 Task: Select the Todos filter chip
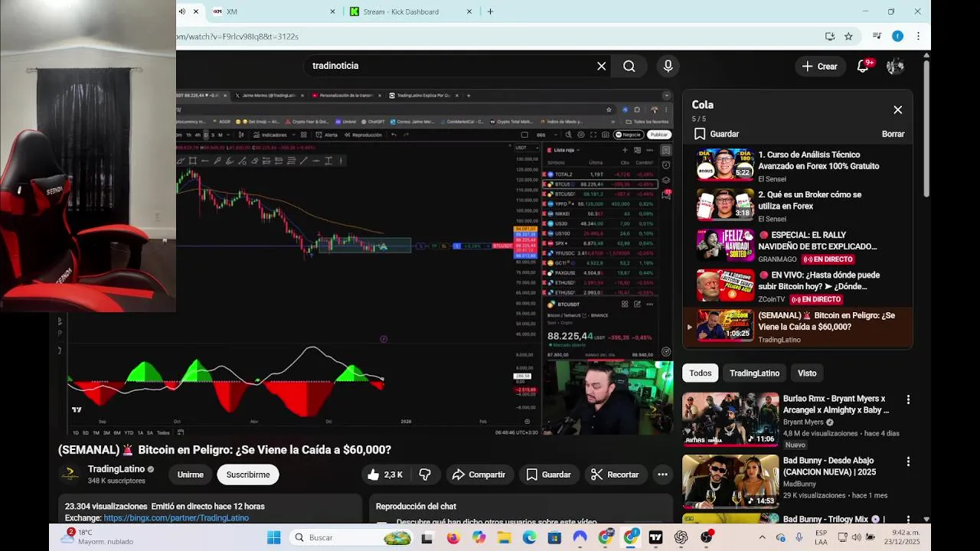point(701,373)
